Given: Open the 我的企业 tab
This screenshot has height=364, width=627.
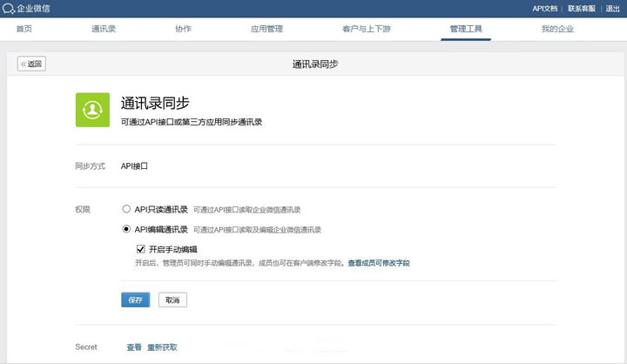Looking at the screenshot, I should pyautogui.click(x=557, y=29).
